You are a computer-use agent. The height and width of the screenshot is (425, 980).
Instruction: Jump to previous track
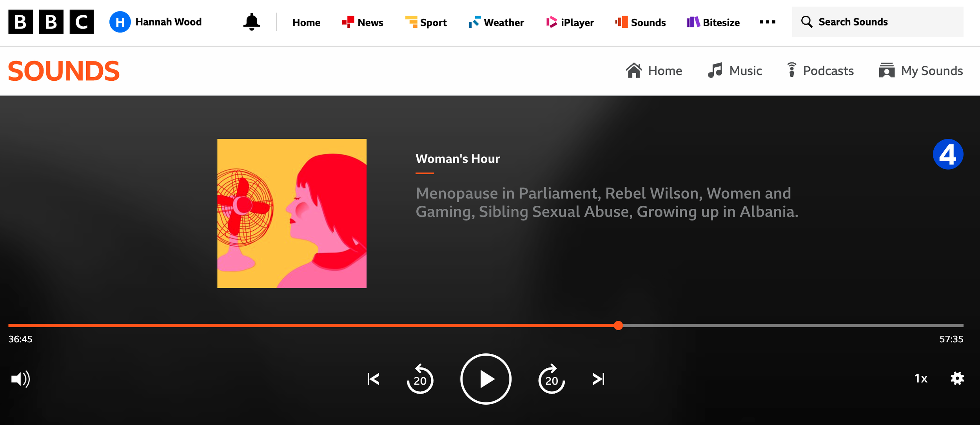coord(374,379)
